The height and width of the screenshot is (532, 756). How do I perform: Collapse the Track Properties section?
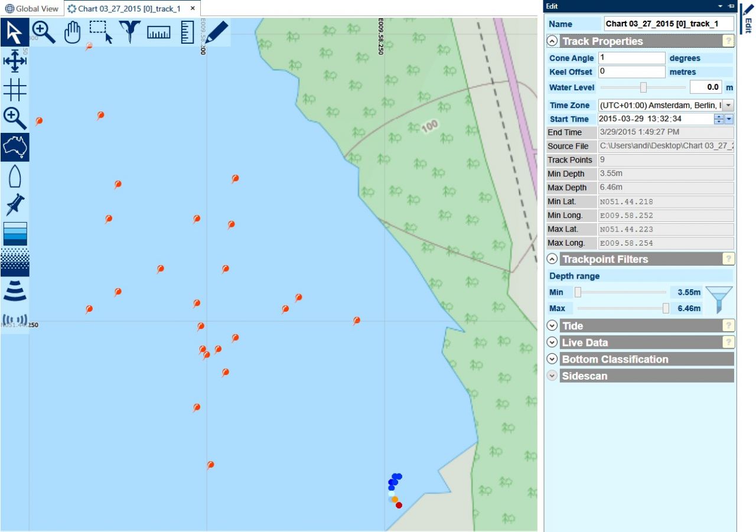(552, 41)
